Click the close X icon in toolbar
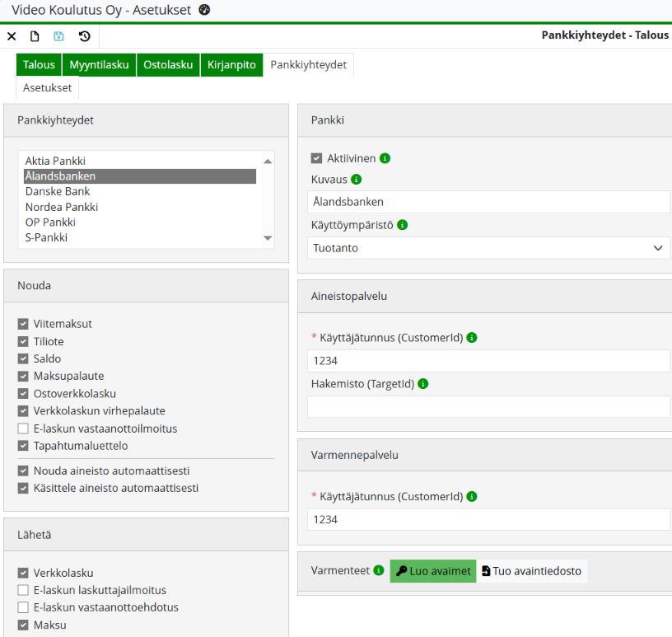The height and width of the screenshot is (637, 672). [12, 36]
